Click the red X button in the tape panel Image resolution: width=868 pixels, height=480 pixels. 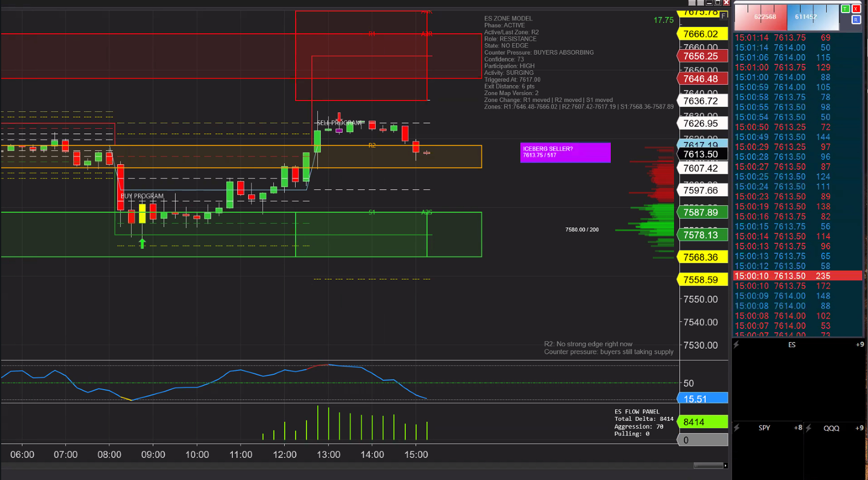856,9
